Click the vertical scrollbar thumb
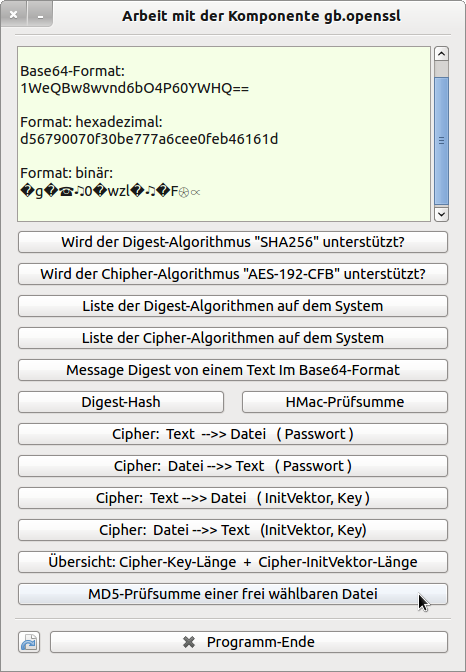Screen dimensions: 466x672 click(441, 141)
